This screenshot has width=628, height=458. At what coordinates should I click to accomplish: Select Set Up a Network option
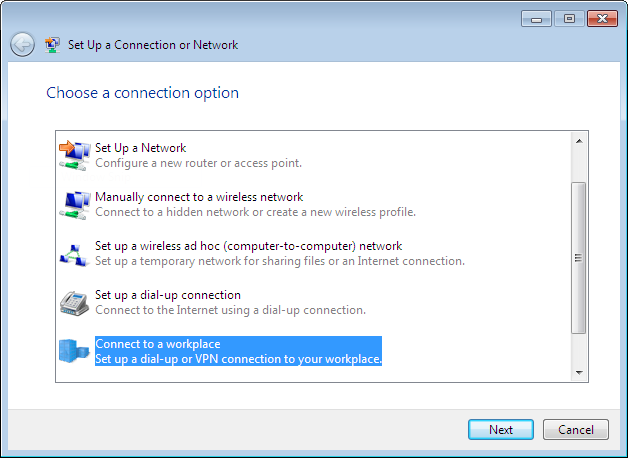(140, 148)
